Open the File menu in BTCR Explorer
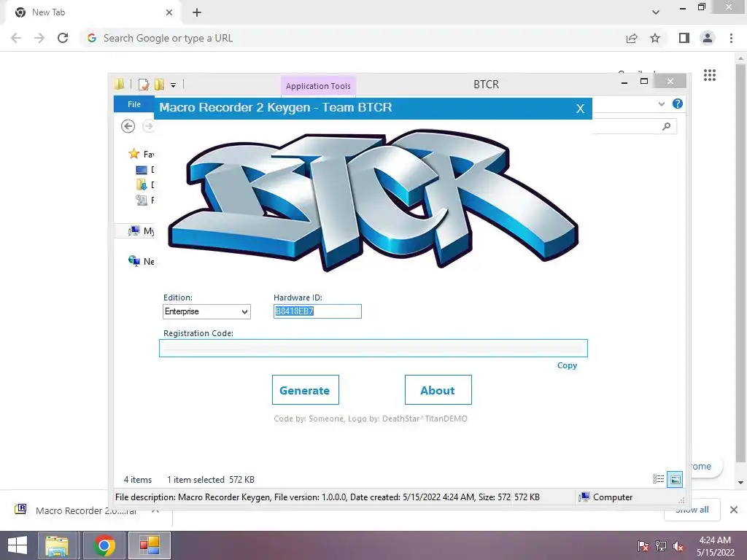Viewport: 747px width, 560px height. click(x=134, y=104)
